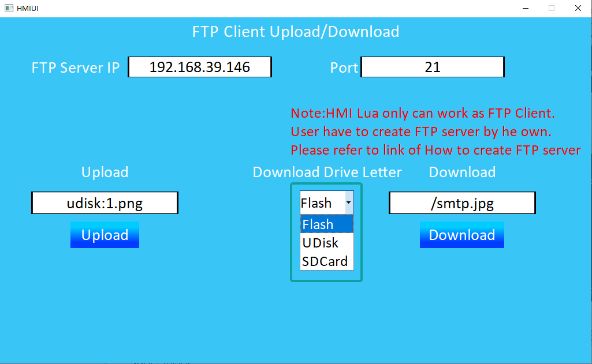Close the HMIUI window
Viewport: 592px width, 364px height.
tap(578, 8)
